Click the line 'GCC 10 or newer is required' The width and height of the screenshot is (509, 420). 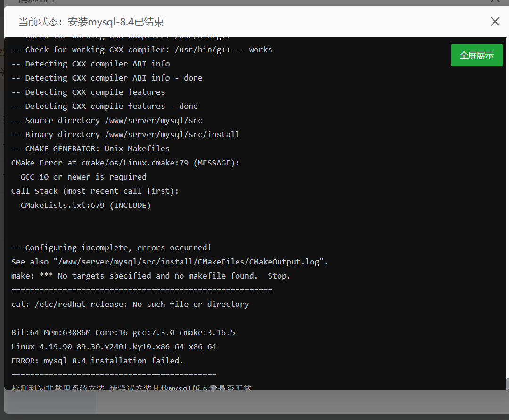point(83,177)
